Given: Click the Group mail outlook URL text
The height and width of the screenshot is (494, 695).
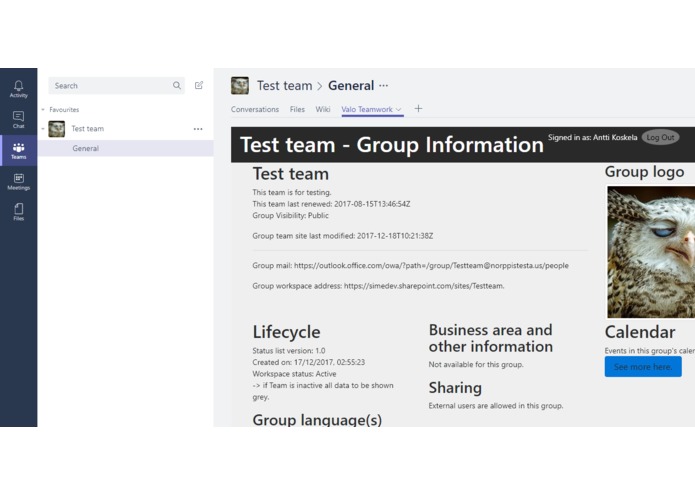Looking at the screenshot, I should pyautogui.click(x=431, y=265).
